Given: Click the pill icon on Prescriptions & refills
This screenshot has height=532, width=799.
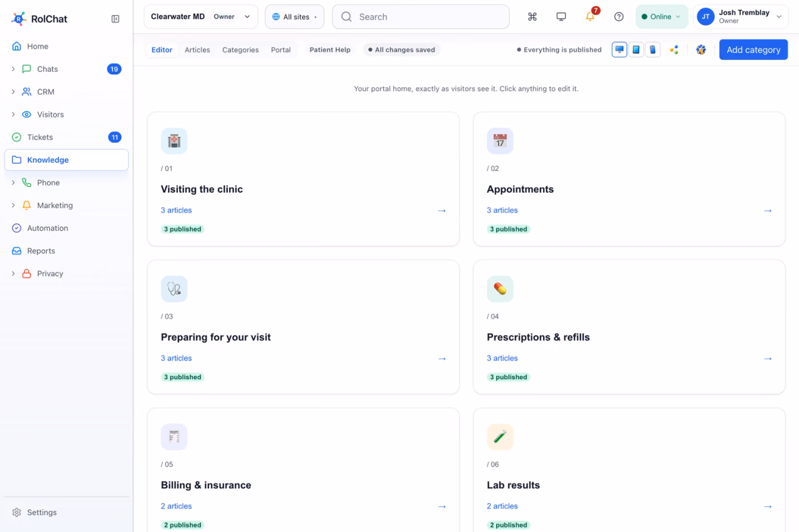Looking at the screenshot, I should click(x=500, y=289).
